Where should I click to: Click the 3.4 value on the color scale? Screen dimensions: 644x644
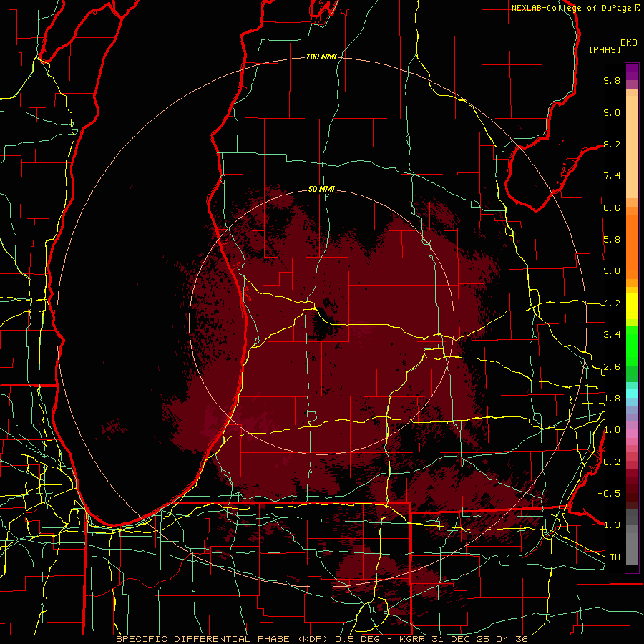pos(612,335)
